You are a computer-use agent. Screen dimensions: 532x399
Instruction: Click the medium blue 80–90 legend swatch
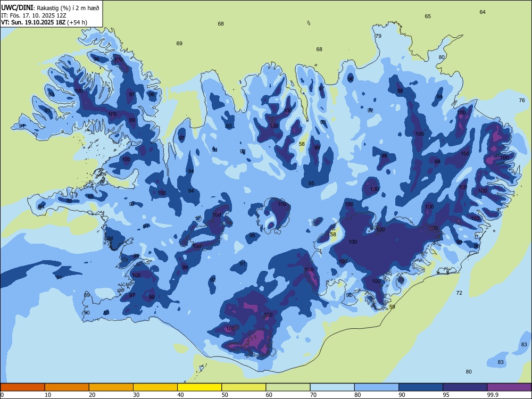coord(377,387)
